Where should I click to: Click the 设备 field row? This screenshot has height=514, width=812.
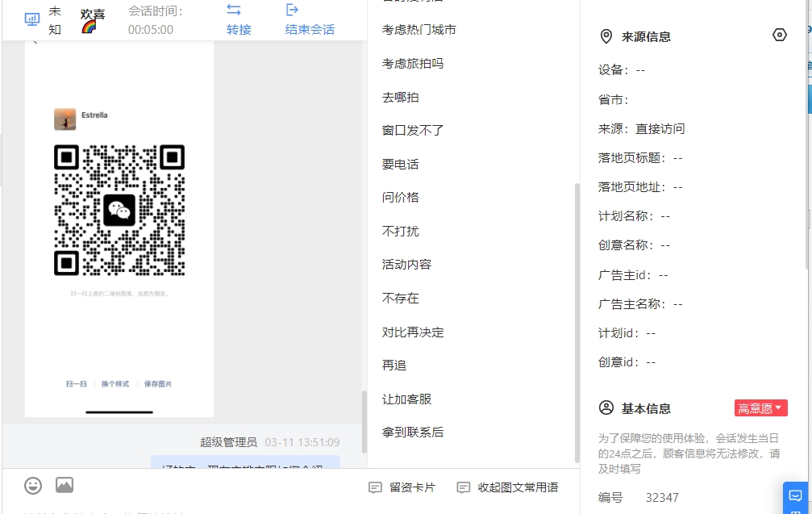point(622,70)
